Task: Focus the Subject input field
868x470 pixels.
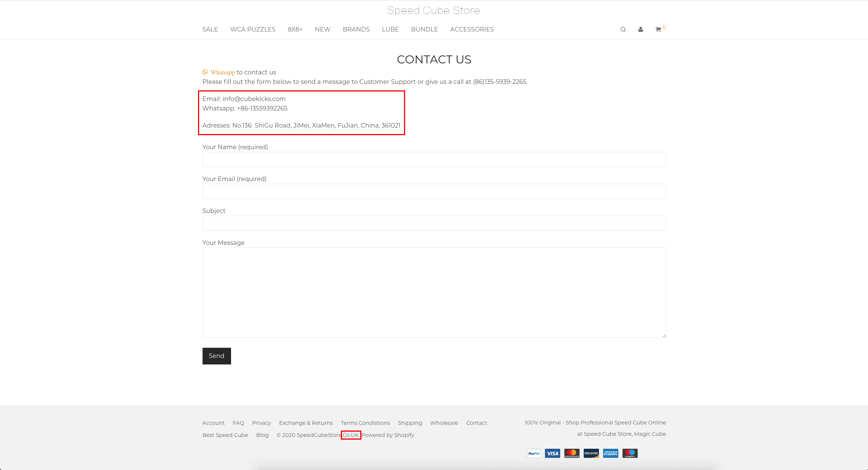Action: click(x=434, y=223)
